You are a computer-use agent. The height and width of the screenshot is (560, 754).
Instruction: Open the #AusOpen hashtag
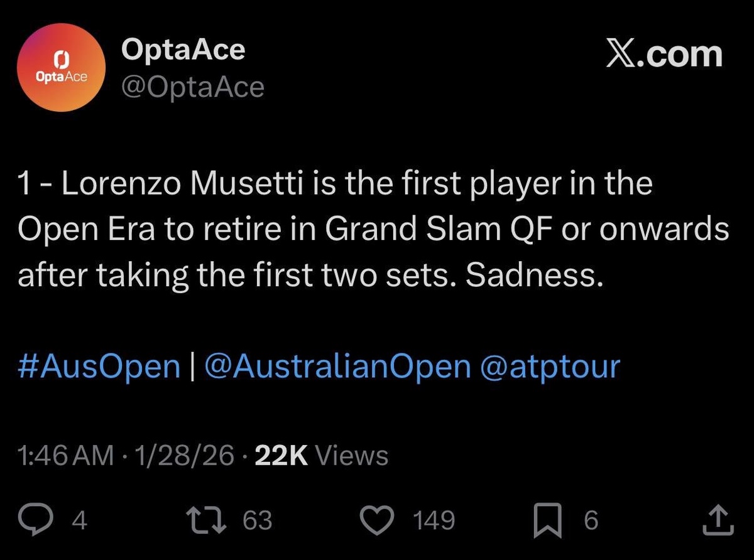pos(99,366)
